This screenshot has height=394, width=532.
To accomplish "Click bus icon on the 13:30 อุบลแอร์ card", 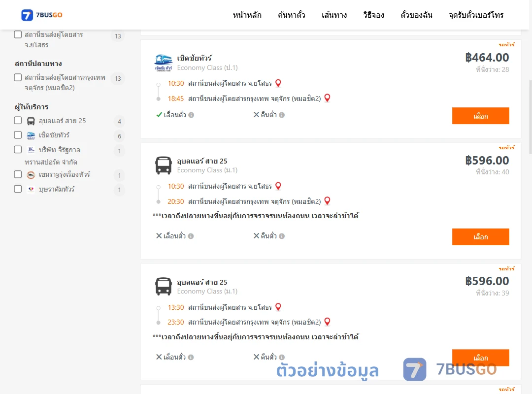I will coord(163,287).
